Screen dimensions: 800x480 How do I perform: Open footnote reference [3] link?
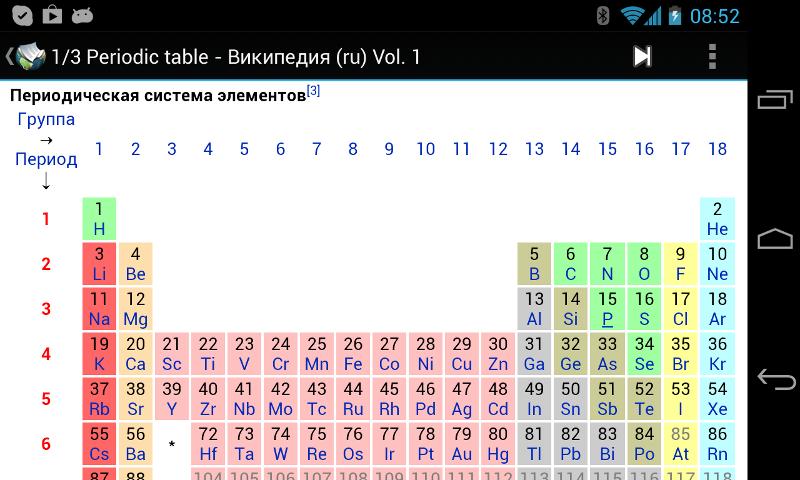pos(313,91)
